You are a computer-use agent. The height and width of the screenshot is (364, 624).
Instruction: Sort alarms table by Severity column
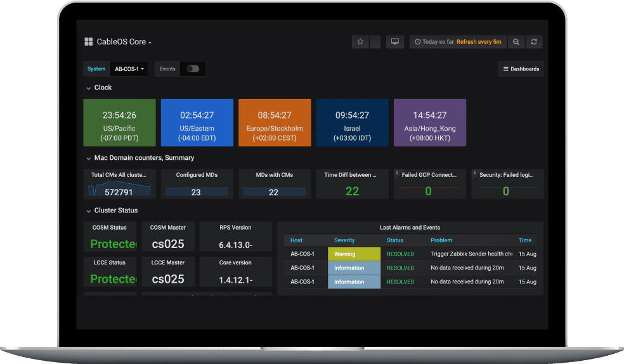tap(344, 240)
